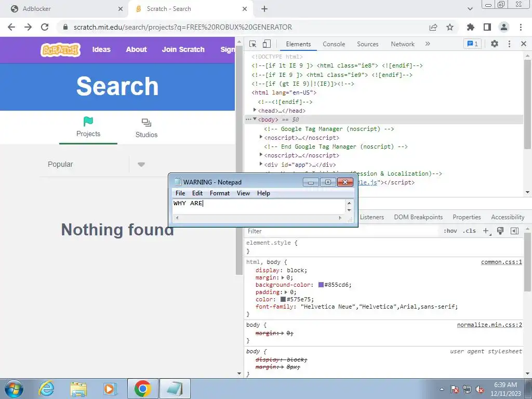This screenshot has height=399, width=532.
Task: Open the Ideas link on Scratch
Action: [x=101, y=49]
